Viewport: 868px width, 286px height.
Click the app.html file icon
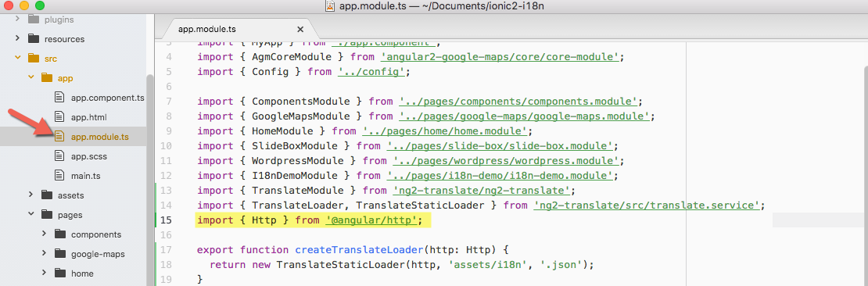coord(59,116)
